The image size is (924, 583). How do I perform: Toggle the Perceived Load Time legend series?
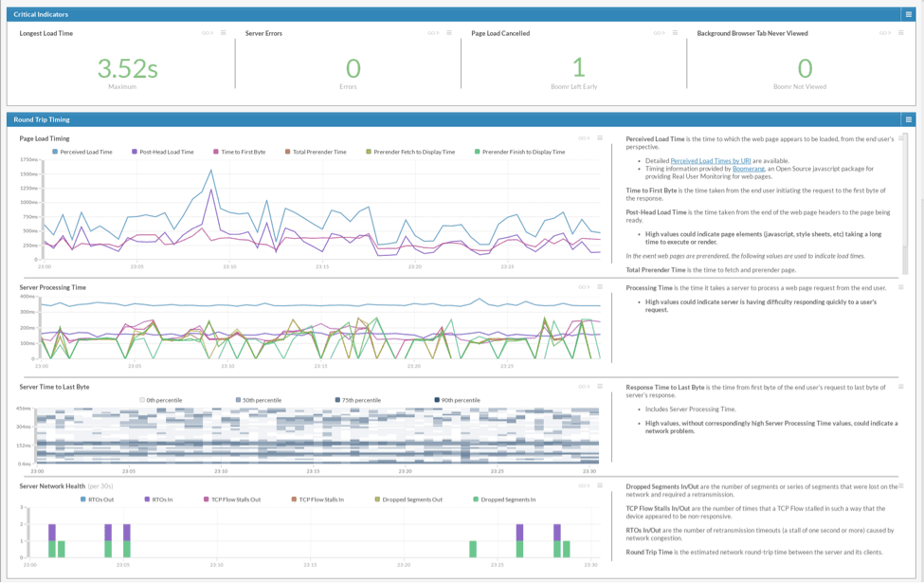click(85, 152)
